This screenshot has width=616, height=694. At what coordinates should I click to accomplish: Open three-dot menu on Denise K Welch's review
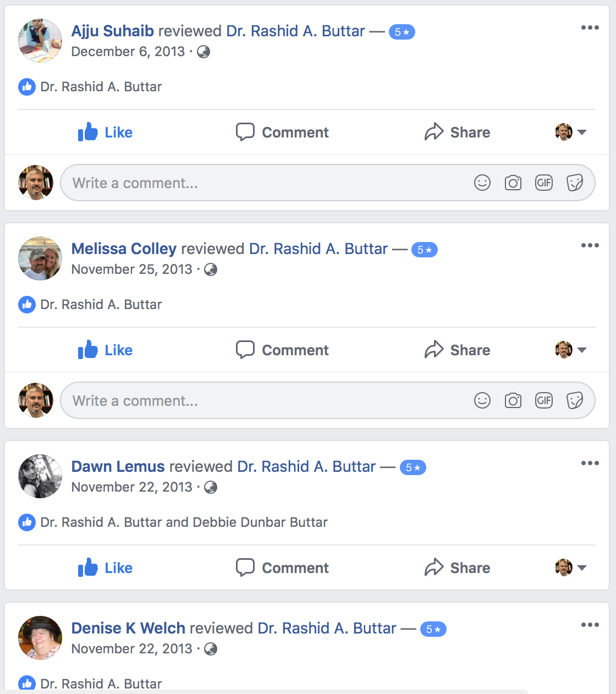590,625
